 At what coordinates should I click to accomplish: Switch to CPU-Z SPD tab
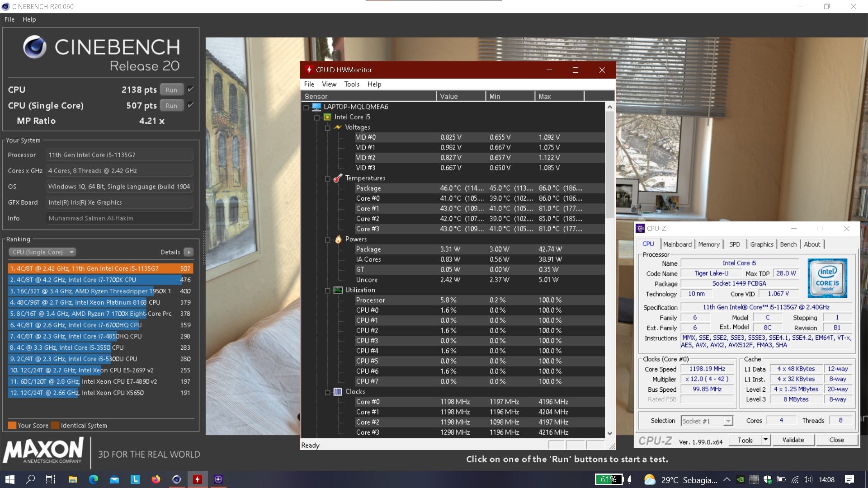pos(735,244)
